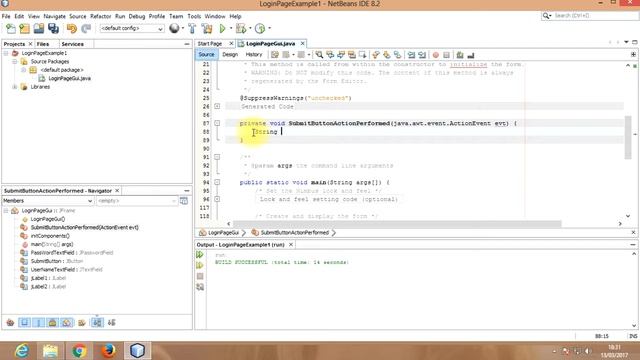
Task: Toggle Sort by Source in Navigator bottom bar
Action: point(111,323)
